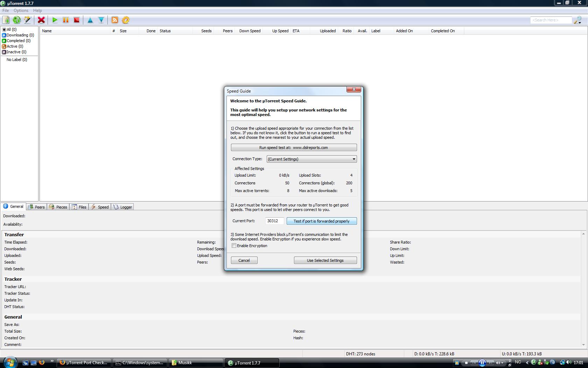Image resolution: width=588 pixels, height=368 pixels.
Task: Click scroll up arrow in details pane
Action: [583, 234]
